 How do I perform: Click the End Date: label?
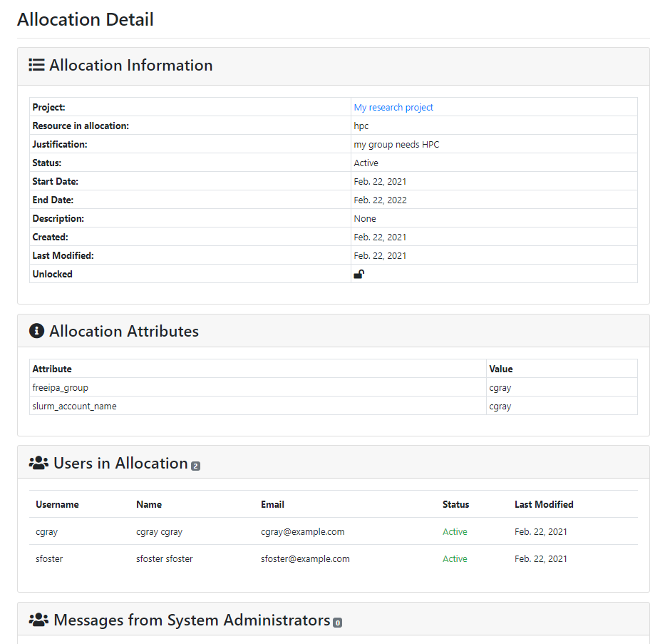53,200
